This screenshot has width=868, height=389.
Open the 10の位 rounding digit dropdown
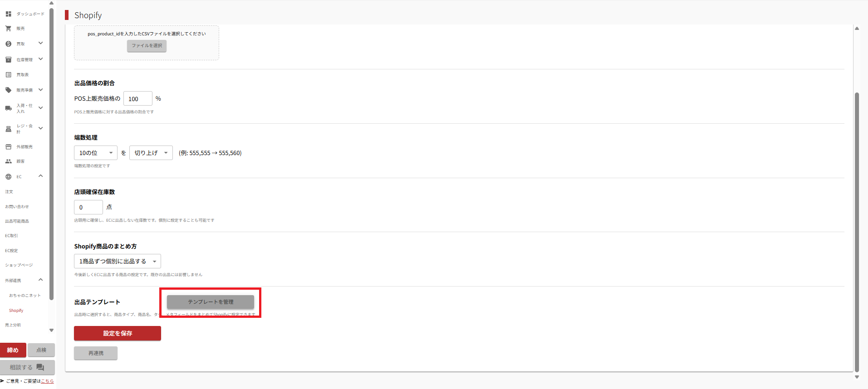click(x=96, y=153)
